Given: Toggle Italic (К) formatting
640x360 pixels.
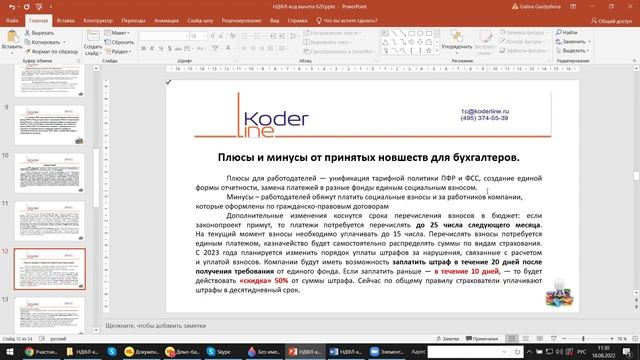Looking at the screenshot, I should tap(152, 49).
